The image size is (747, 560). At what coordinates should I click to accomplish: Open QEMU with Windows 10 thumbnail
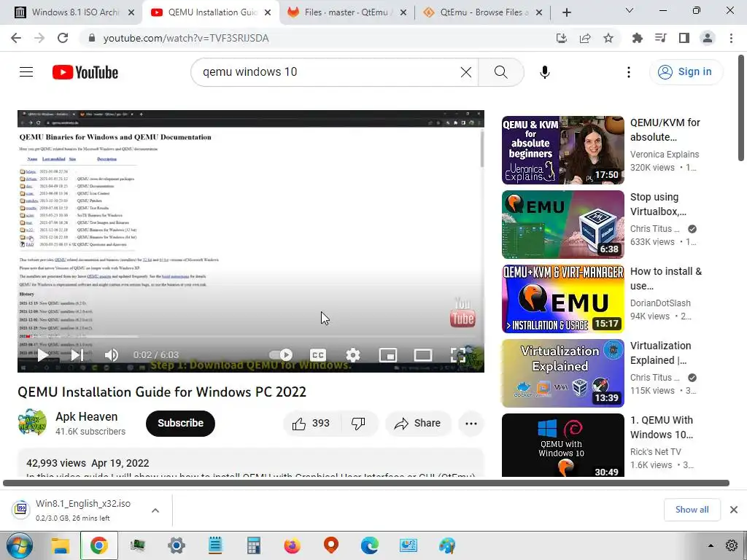pyautogui.click(x=562, y=445)
